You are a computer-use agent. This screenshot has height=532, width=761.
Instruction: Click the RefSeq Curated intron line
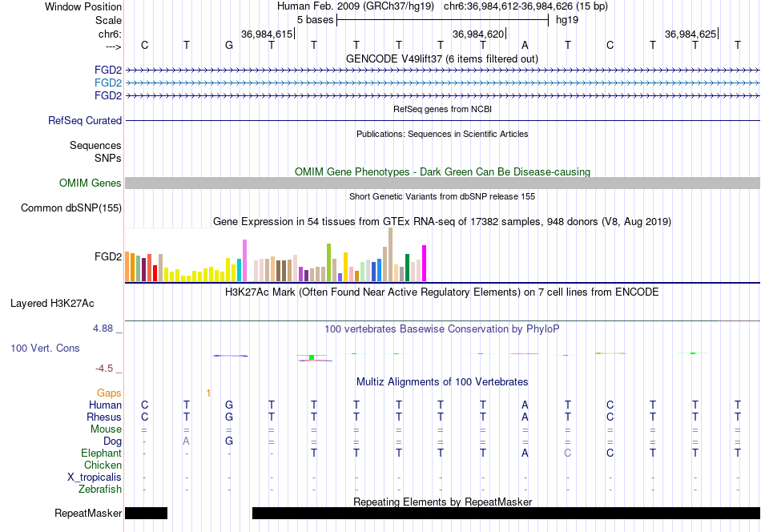pos(443,120)
